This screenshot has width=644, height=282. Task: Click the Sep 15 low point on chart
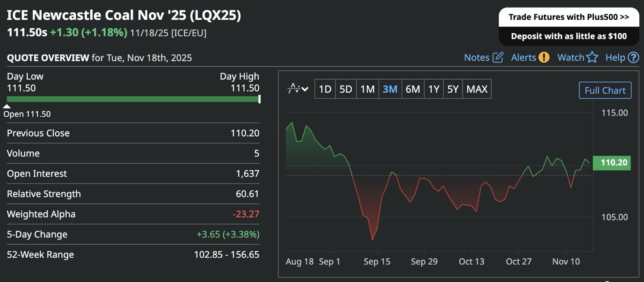(372, 240)
